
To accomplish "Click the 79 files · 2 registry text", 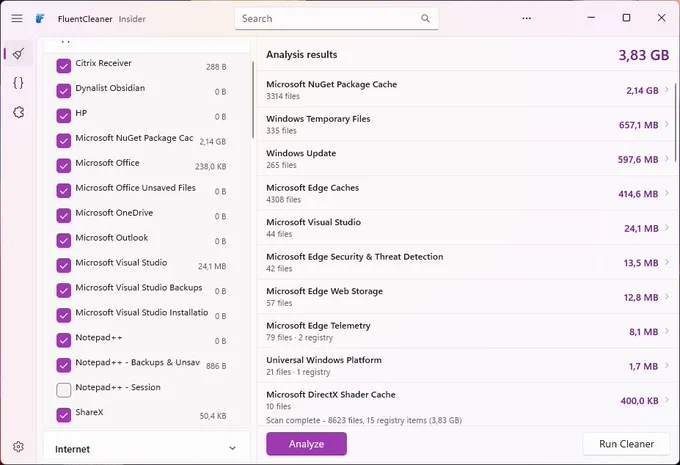I will (300, 337).
